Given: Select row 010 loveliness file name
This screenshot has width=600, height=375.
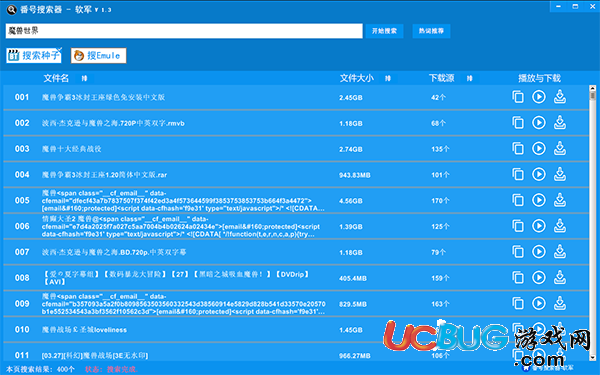Looking at the screenshot, I should click(84, 329).
